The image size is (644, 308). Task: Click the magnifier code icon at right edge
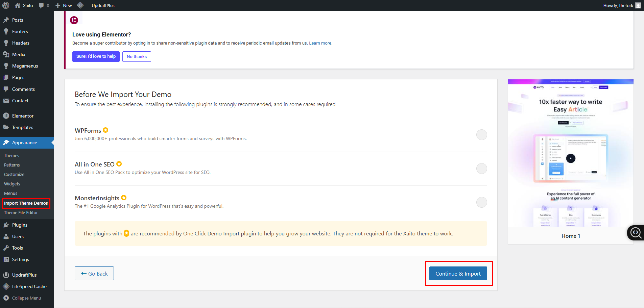pyautogui.click(x=636, y=233)
